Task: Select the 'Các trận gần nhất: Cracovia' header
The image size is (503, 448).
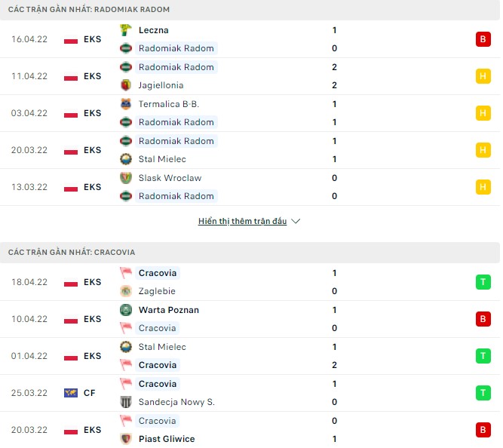Action: tap(72, 252)
